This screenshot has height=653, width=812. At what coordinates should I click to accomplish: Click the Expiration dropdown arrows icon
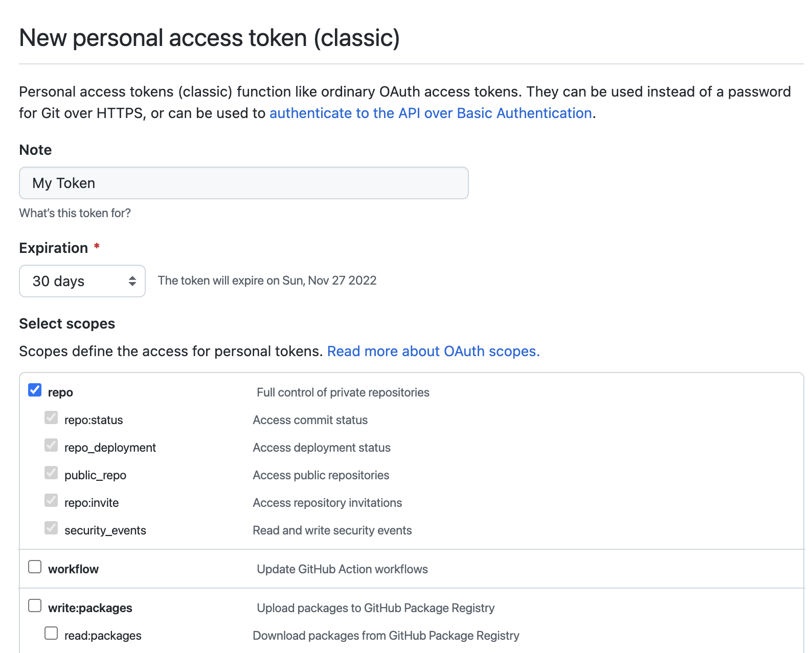(132, 281)
